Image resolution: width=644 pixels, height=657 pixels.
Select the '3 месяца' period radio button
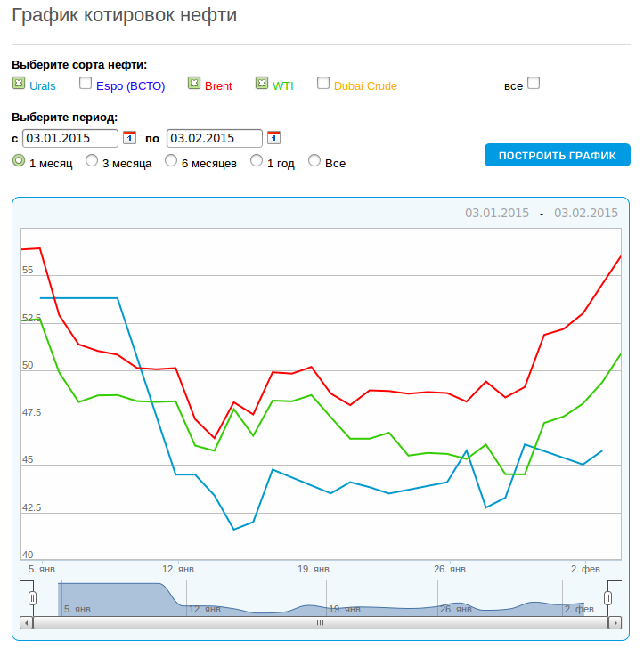[x=92, y=160]
